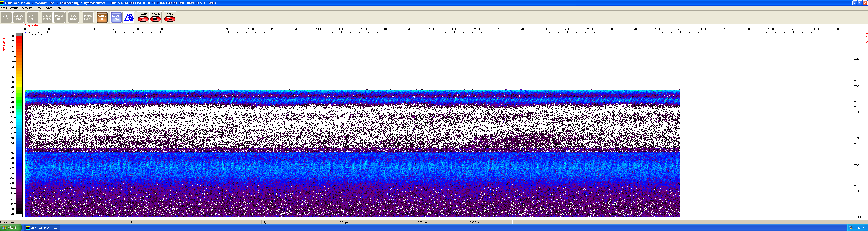The height and width of the screenshot is (231, 868).
Task: Open CONFIG DTX settings button
Action: 19,17
